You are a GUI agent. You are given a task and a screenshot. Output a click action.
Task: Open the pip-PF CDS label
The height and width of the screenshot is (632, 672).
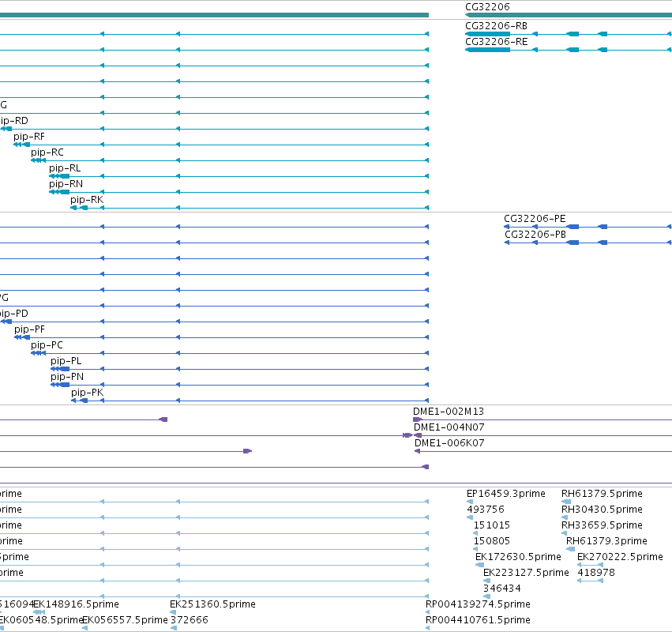coord(29,329)
